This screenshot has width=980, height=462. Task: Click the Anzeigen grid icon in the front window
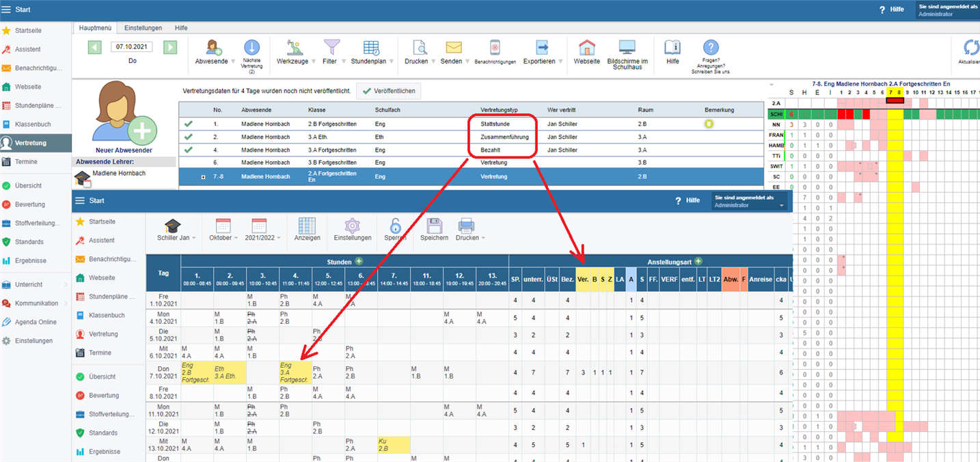[x=307, y=226]
